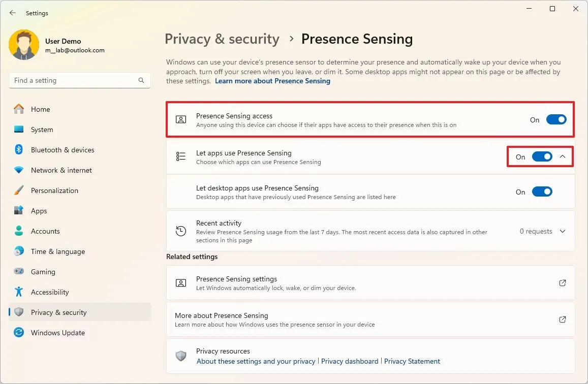Turn off Presence Sensing access toggle

pos(556,120)
